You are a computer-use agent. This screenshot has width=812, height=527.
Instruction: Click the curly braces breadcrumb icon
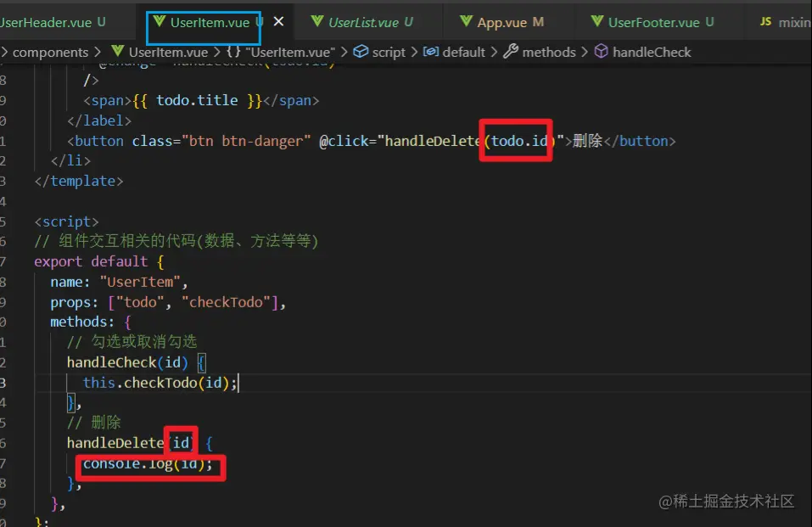pos(233,51)
